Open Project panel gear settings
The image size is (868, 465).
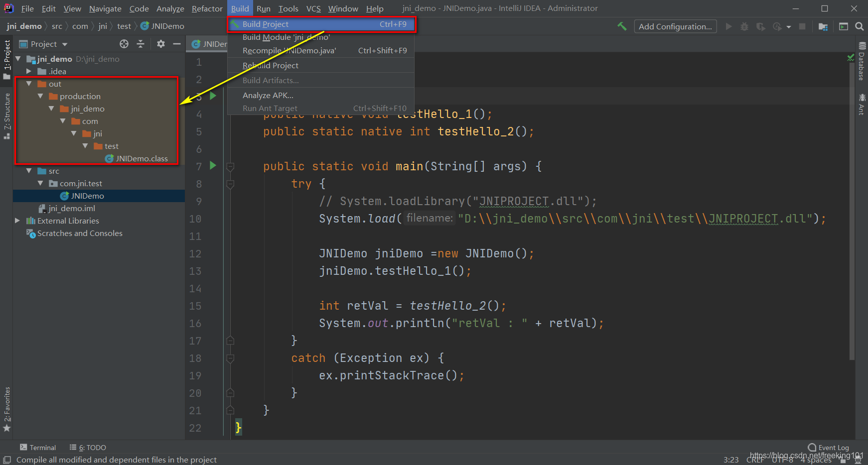(x=160, y=44)
